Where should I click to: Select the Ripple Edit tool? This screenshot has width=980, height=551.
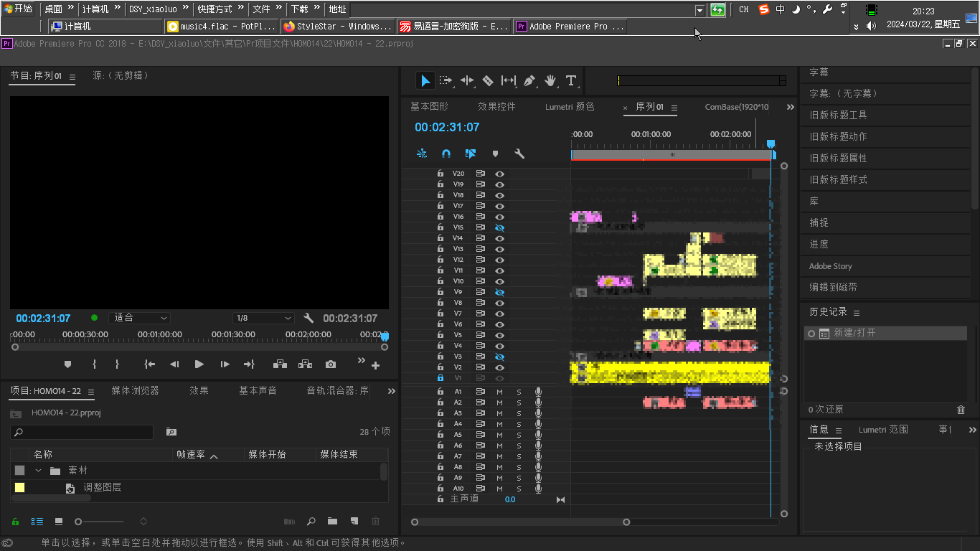coord(467,80)
